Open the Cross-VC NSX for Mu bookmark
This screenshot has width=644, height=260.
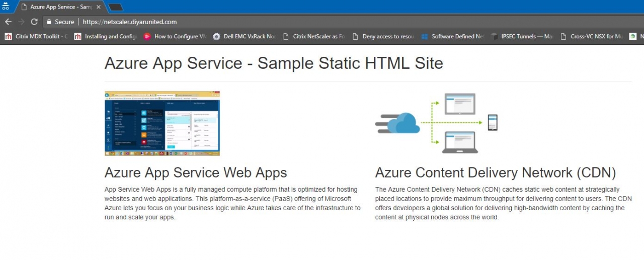point(591,36)
